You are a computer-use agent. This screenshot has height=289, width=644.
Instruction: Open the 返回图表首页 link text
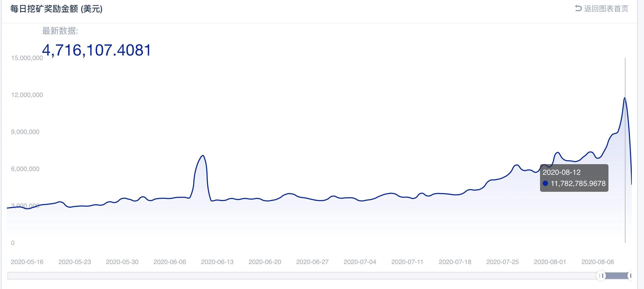[606, 9]
